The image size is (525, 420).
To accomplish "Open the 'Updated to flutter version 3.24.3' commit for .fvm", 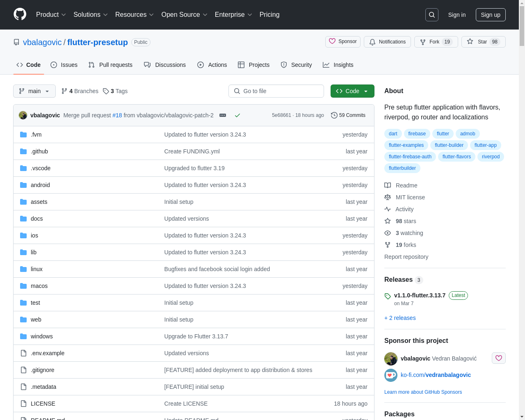I will coord(205,135).
